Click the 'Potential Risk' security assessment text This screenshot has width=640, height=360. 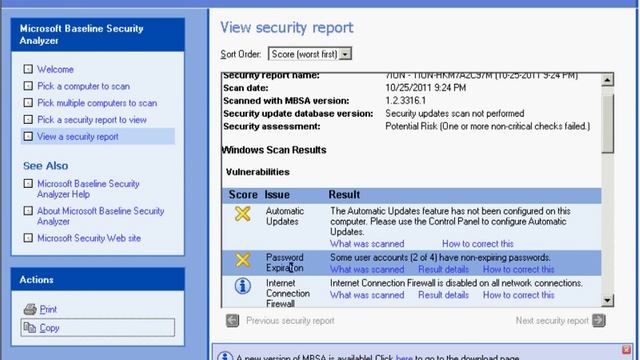(488, 127)
